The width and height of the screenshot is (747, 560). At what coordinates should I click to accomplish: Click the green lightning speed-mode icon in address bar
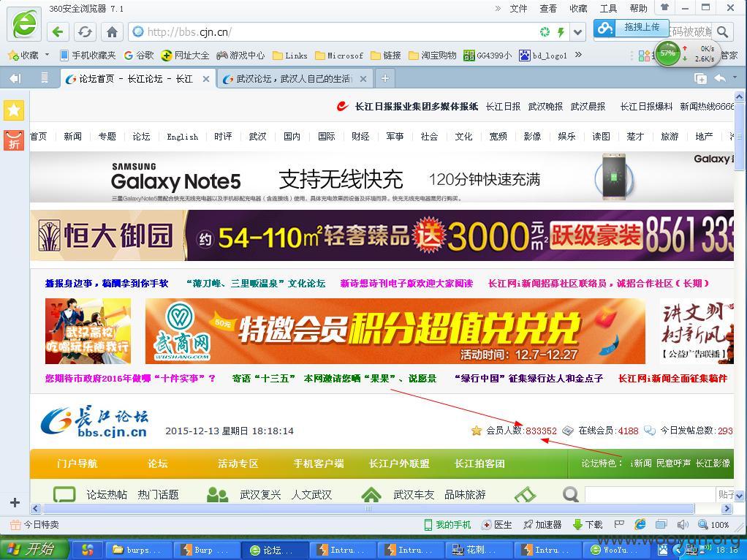tap(561, 32)
